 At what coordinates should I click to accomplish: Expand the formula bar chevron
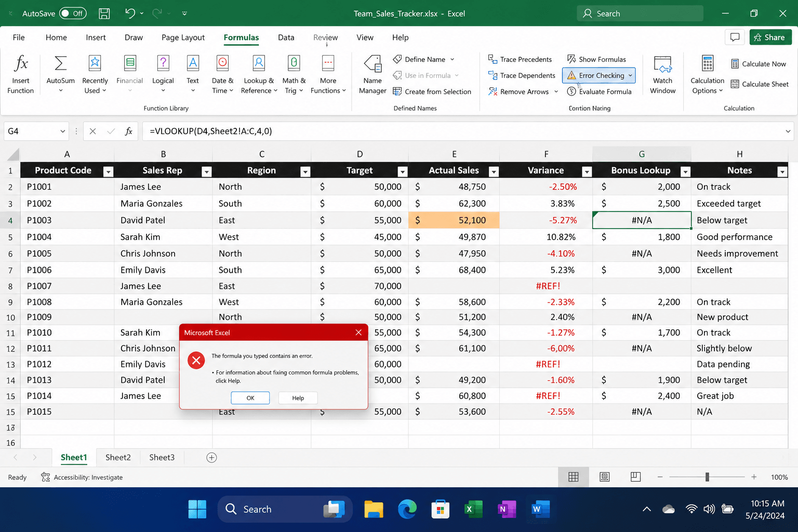pyautogui.click(x=788, y=131)
